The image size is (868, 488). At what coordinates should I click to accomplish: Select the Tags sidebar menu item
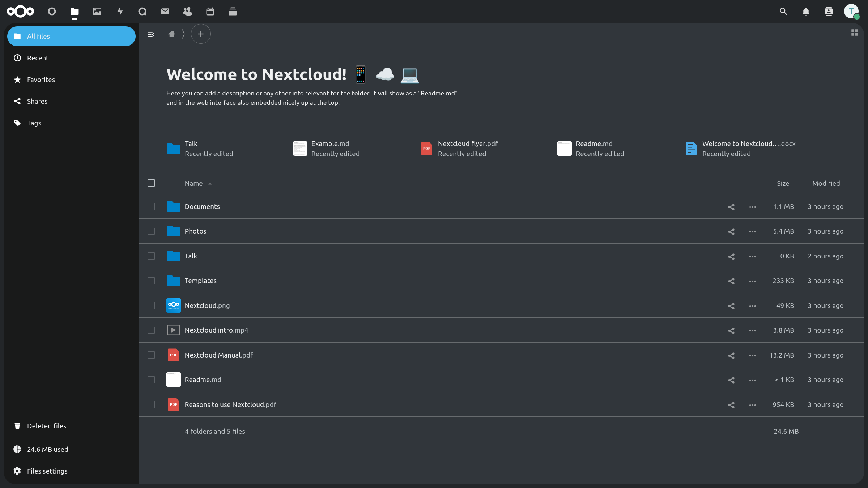(34, 123)
